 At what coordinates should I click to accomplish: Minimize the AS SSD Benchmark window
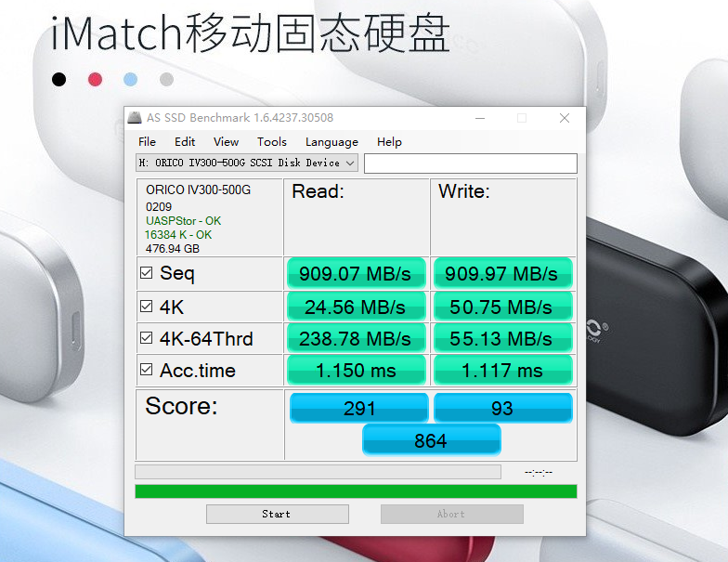tap(480, 118)
